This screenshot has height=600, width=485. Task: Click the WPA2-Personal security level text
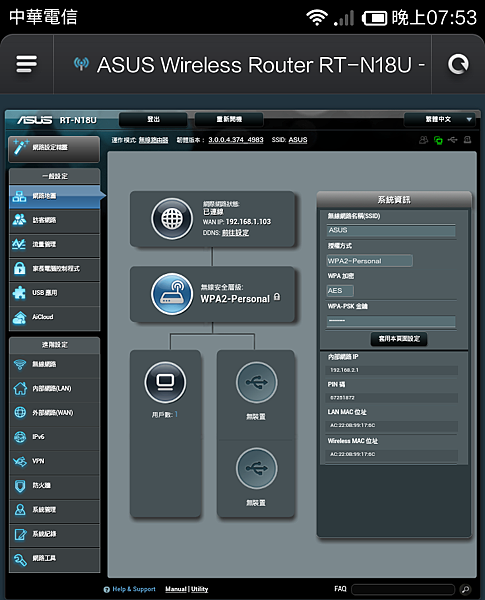pos(235,299)
